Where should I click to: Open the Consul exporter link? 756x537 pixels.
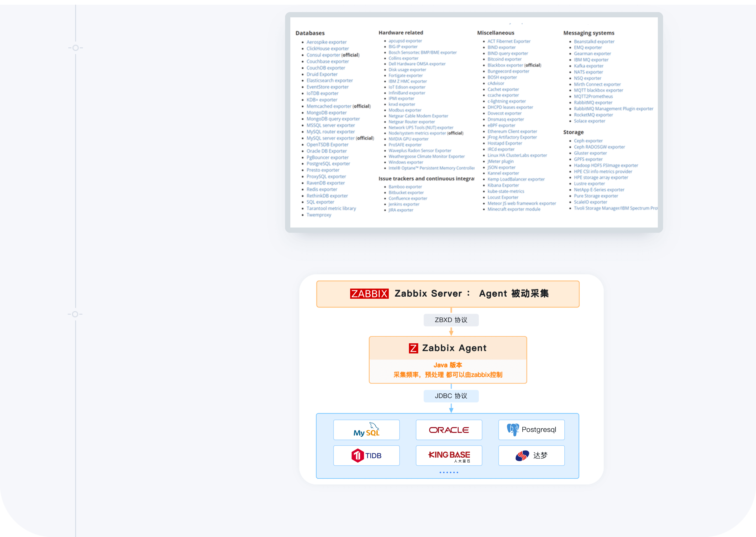pyautogui.click(x=323, y=55)
